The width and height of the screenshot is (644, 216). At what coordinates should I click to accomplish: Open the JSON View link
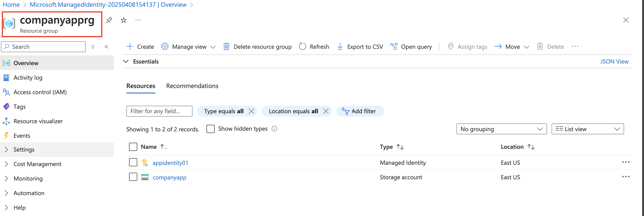614,61
